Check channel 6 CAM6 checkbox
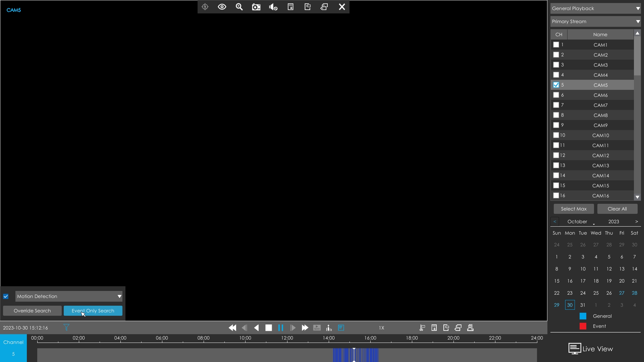The image size is (644, 362). click(556, 95)
